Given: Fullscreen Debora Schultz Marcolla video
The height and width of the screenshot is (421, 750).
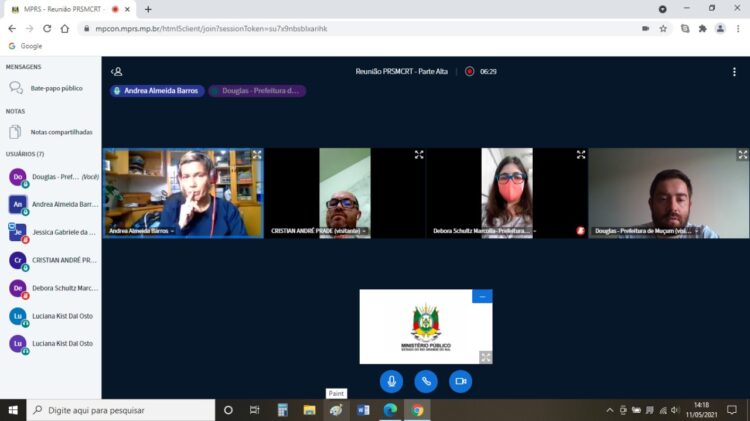Looking at the screenshot, I should 581,155.
